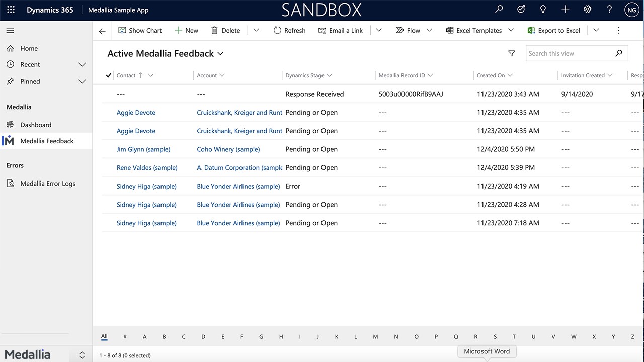This screenshot has height=362, width=644.
Task: Open the assistant lightbulb icon
Action: 543,10
